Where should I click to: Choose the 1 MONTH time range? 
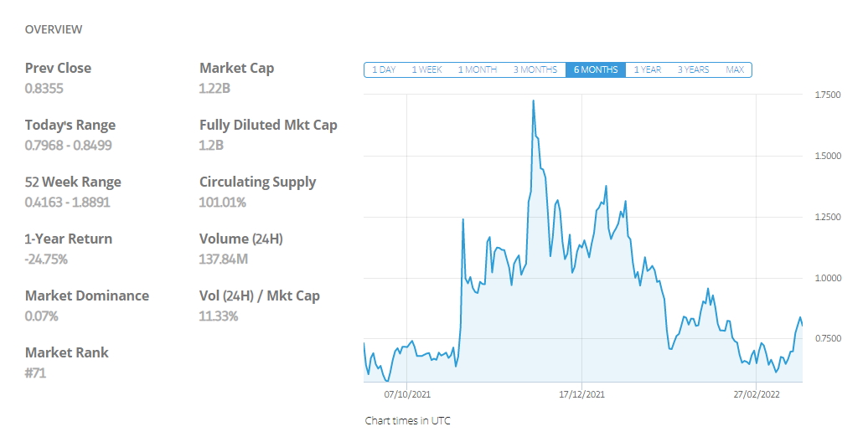click(478, 69)
